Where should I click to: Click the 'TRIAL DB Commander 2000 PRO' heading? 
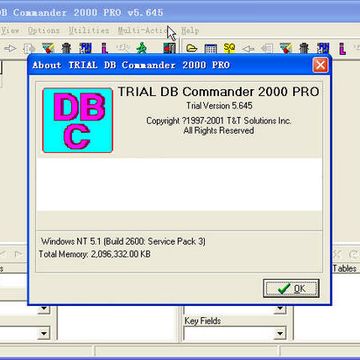pos(219,92)
